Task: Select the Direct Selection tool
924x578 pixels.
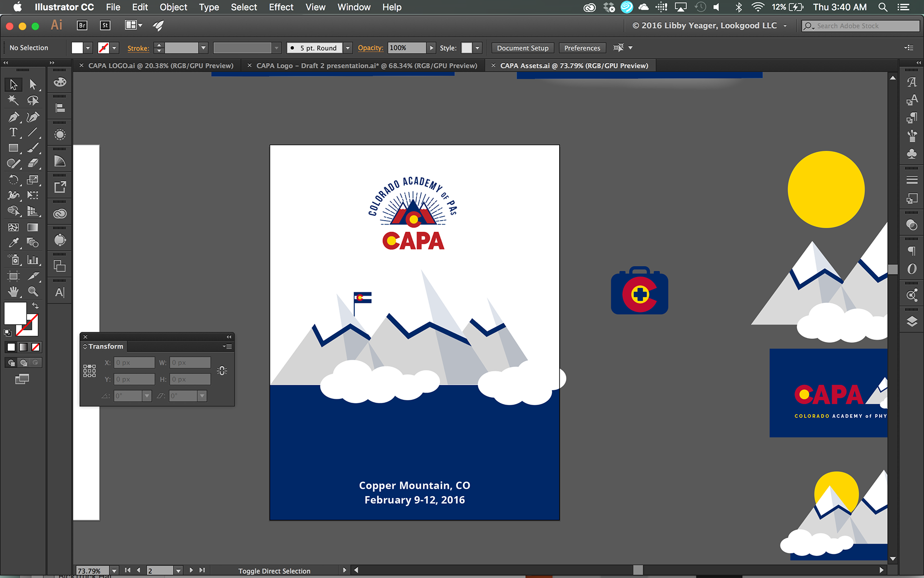Action: pos(33,85)
